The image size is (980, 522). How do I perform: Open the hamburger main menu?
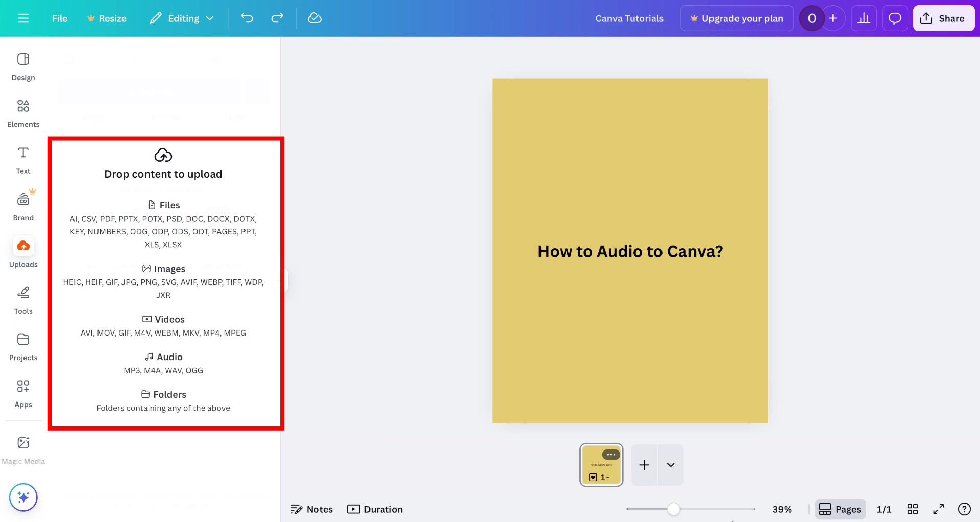23,18
